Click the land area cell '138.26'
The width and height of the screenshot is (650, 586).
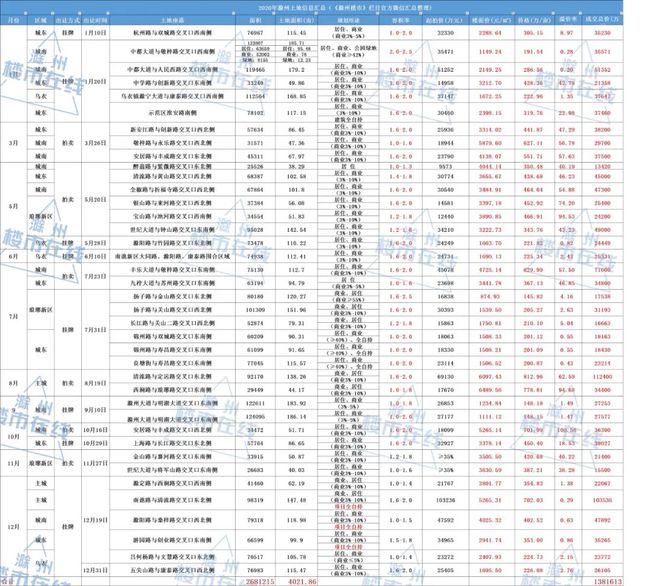296,377
